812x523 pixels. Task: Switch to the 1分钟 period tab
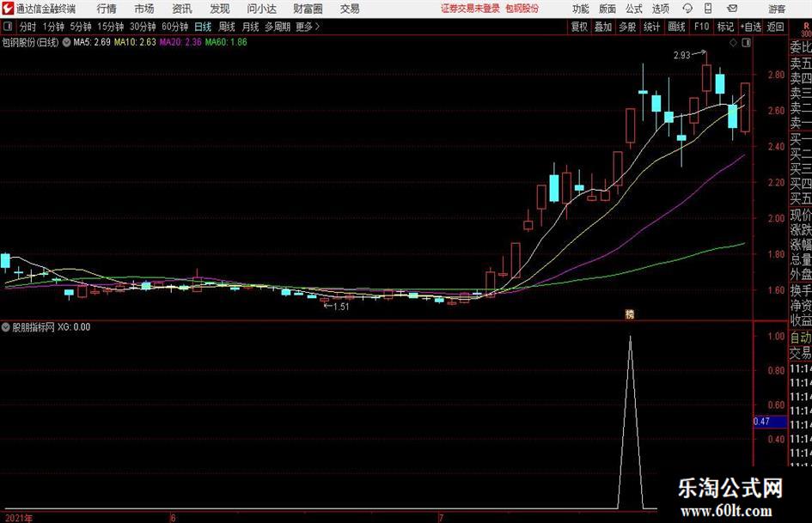(x=52, y=27)
